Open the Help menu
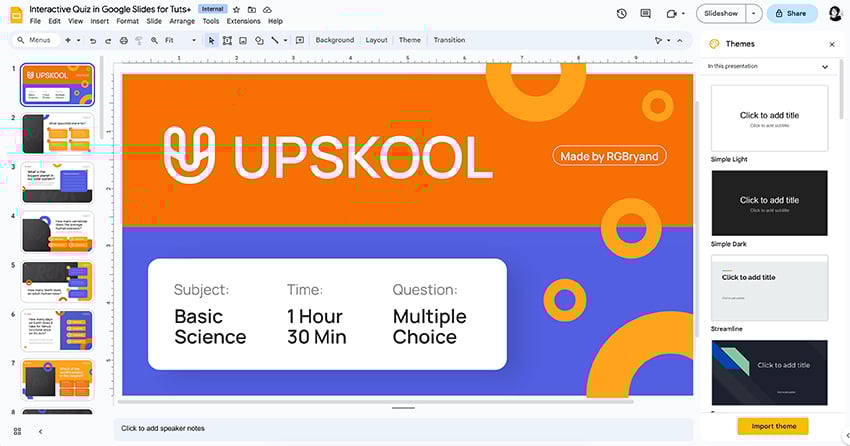Screen dimensions: 850x446 [x=275, y=21]
